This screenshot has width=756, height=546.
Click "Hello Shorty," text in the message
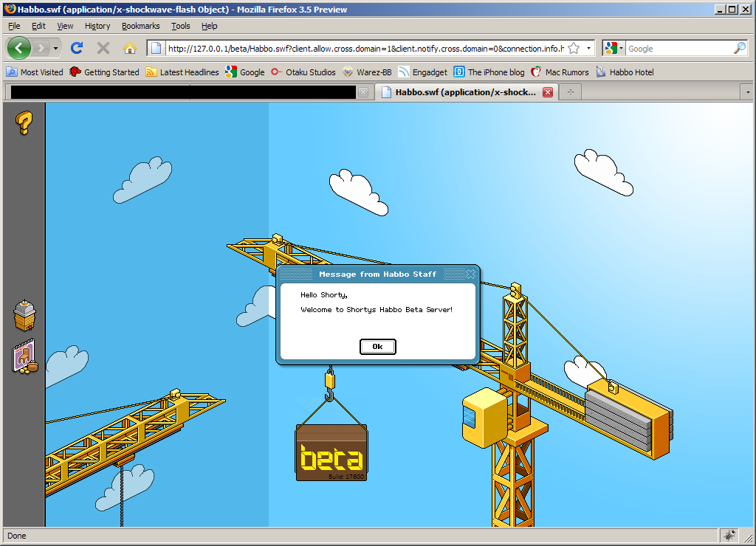(324, 295)
